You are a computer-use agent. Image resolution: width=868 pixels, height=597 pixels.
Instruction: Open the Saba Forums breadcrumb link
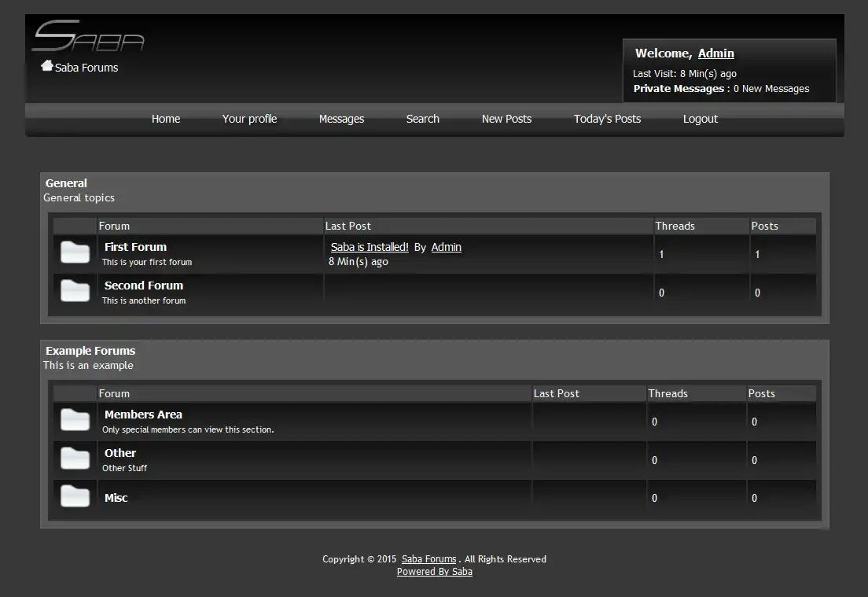pos(86,68)
